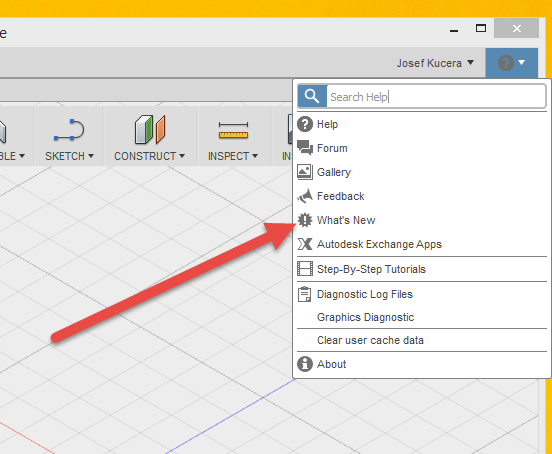The width and height of the screenshot is (552, 454).
Task: Click the Sketch tool icon
Action: tap(69, 130)
